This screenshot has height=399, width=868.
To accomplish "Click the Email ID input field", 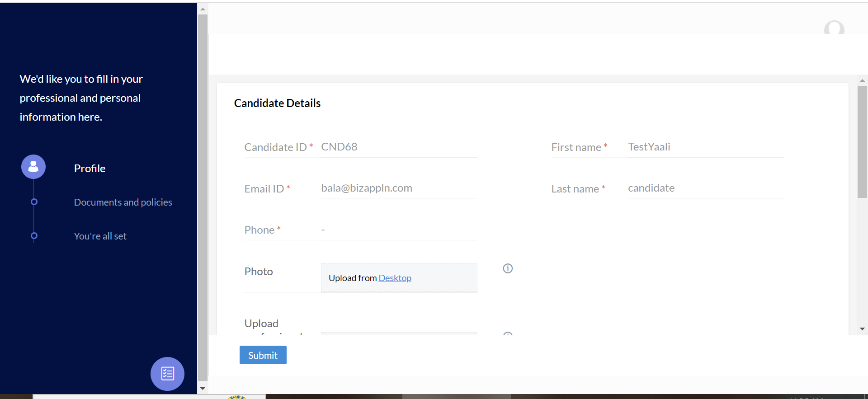I will [x=398, y=188].
